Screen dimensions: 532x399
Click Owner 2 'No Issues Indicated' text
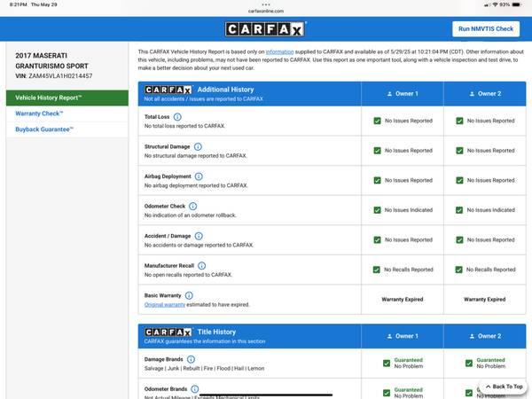point(490,210)
